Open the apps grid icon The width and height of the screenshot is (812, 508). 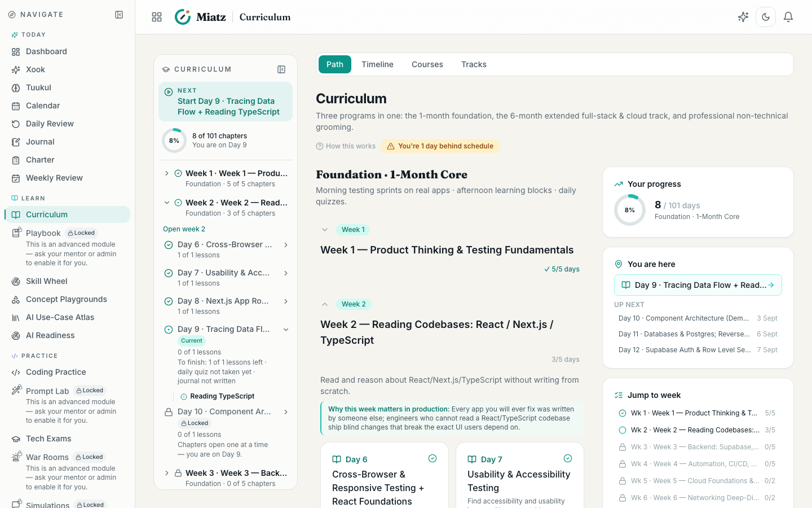click(157, 17)
